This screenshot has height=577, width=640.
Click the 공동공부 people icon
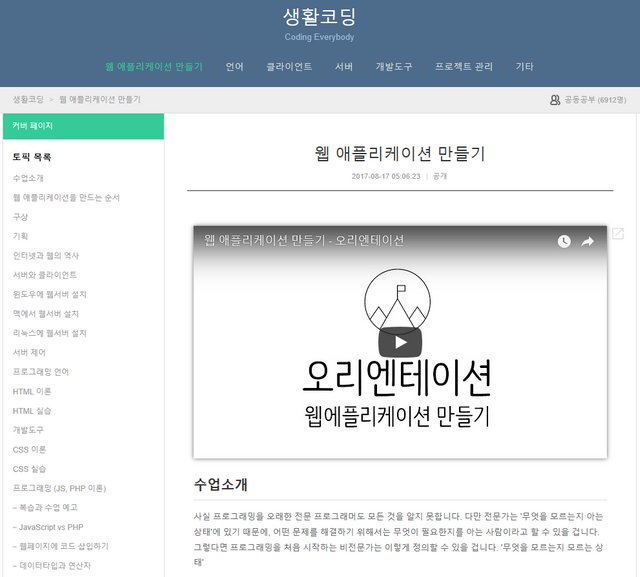coord(555,100)
